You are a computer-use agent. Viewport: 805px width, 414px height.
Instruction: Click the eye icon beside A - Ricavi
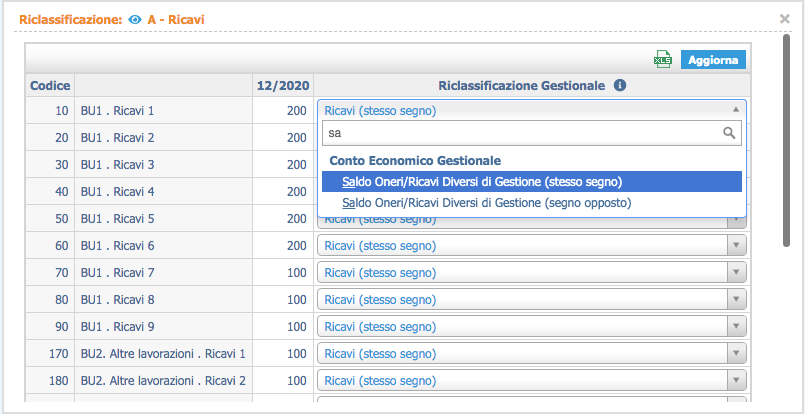(135, 19)
